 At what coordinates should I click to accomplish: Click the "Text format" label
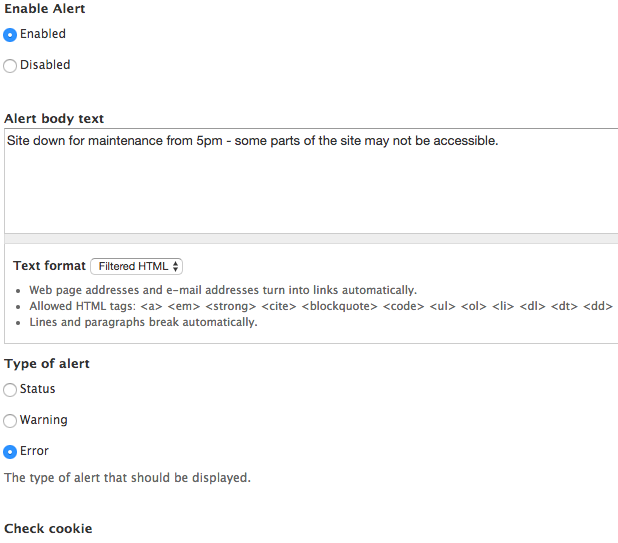(49, 266)
